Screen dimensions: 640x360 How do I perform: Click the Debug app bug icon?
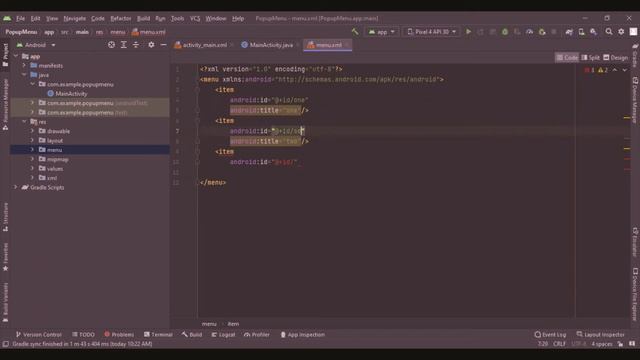click(505, 31)
